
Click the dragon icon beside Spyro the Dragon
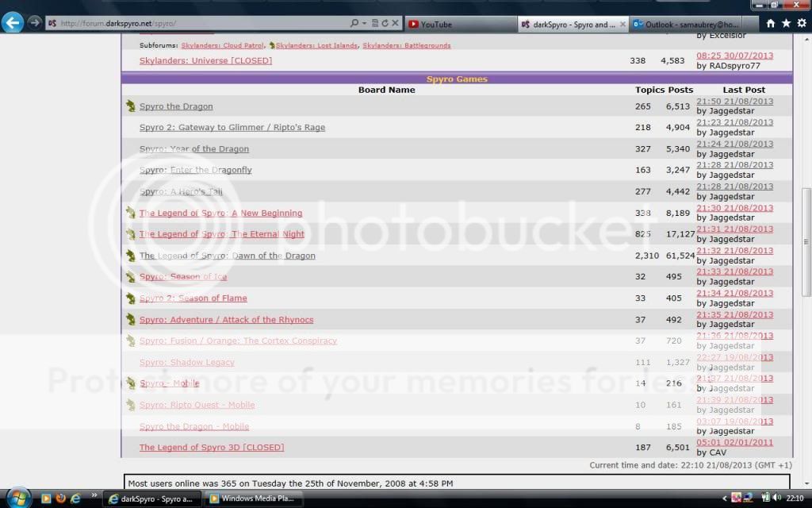pos(131,106)
